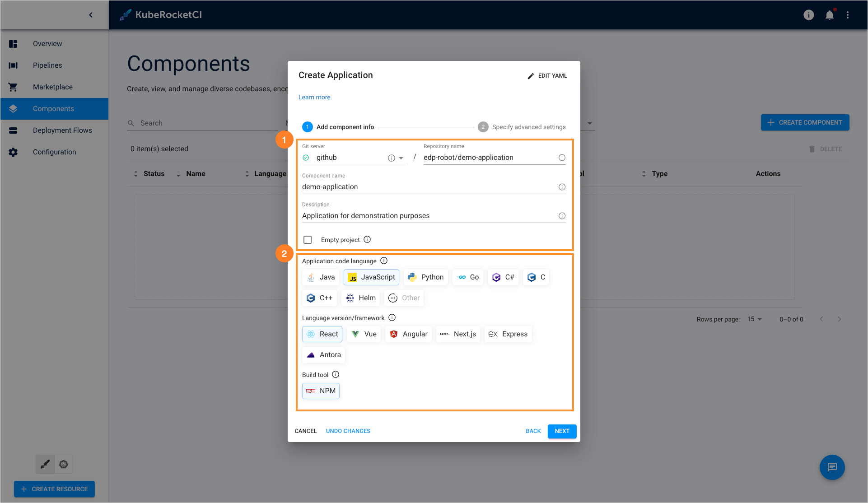The image size is (868, 503).
Task: Select the Express framework
Action: click(508, 334)
